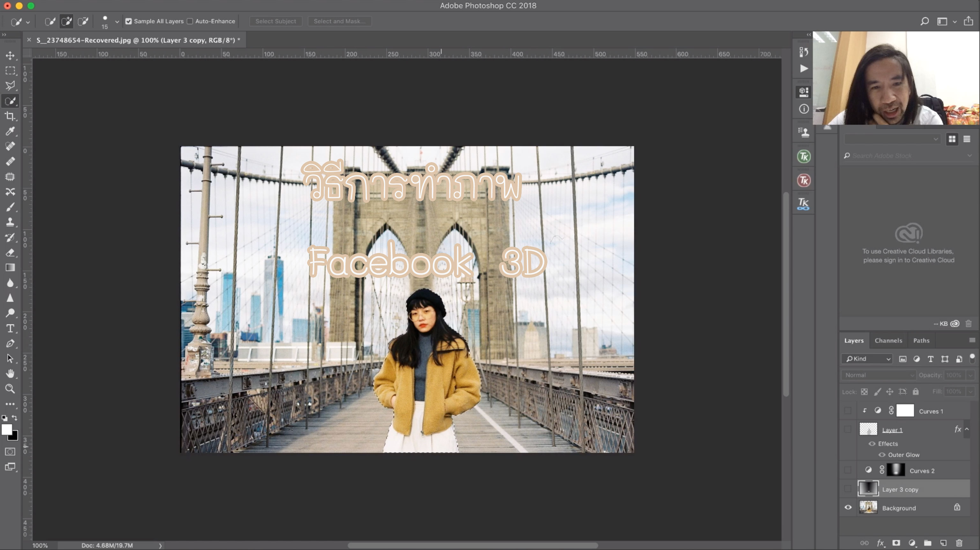980x550 pixels.
Task: Click the Select Subject button
Action: pyautogui.click(x=275, y=21)
